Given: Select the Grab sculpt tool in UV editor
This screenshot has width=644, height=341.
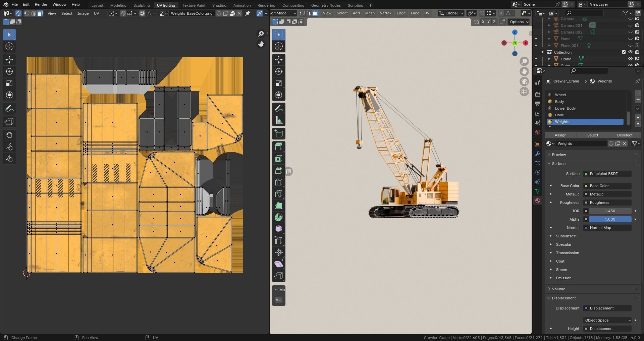Looking at the screenshot, I should [x=9, y=135].
